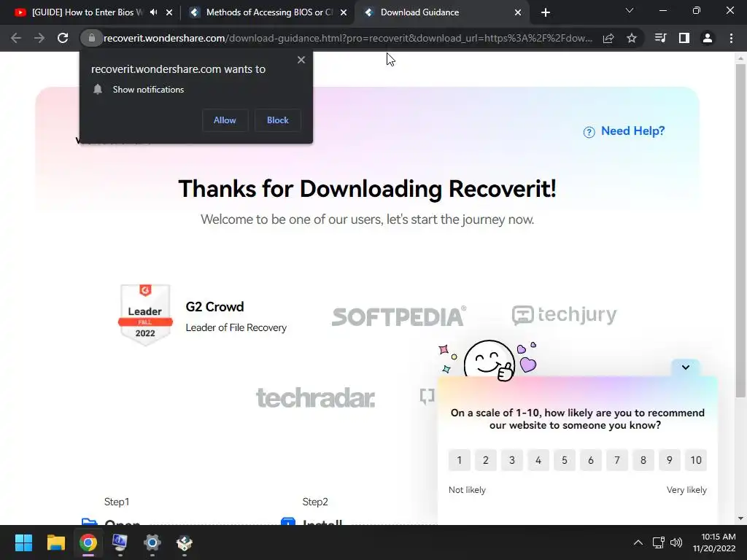This screenshot has width=747, height=560.
Task: Click the address bar URL
Action: [x=348, y=38]
